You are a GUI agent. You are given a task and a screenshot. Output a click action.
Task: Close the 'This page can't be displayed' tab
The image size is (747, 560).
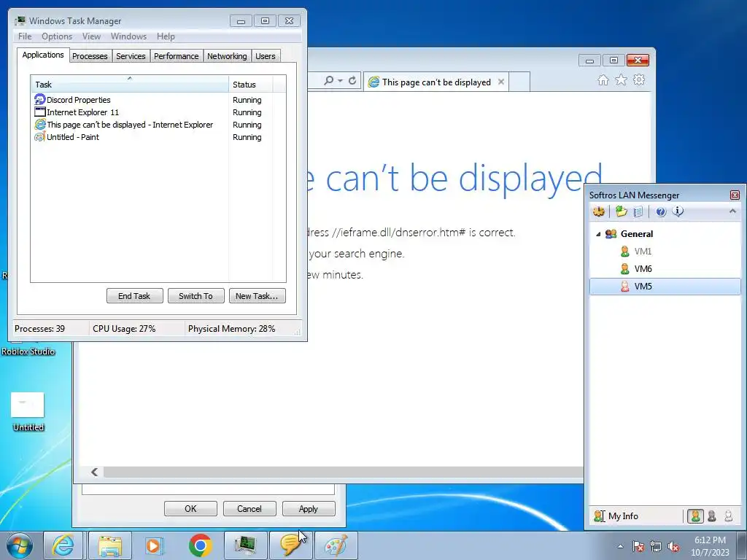500,82
